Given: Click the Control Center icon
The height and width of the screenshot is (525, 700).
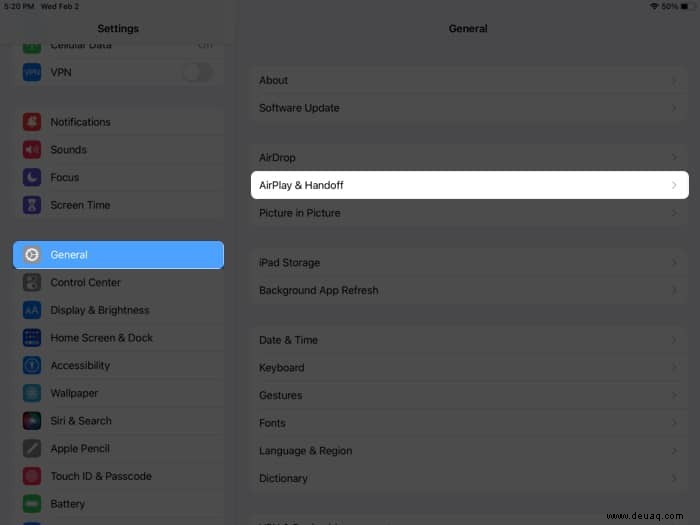Looking at the screenshot, I should (32, 283).
